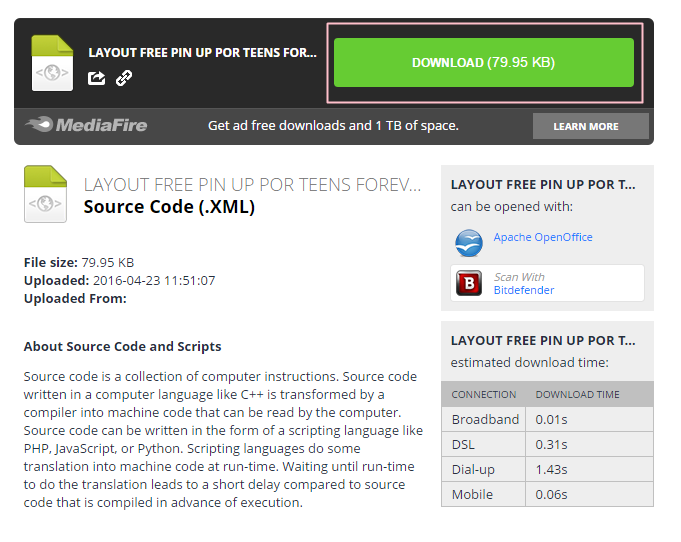
Task: Click the large XML file icon beside Source Code
Action: click(45, 194)
